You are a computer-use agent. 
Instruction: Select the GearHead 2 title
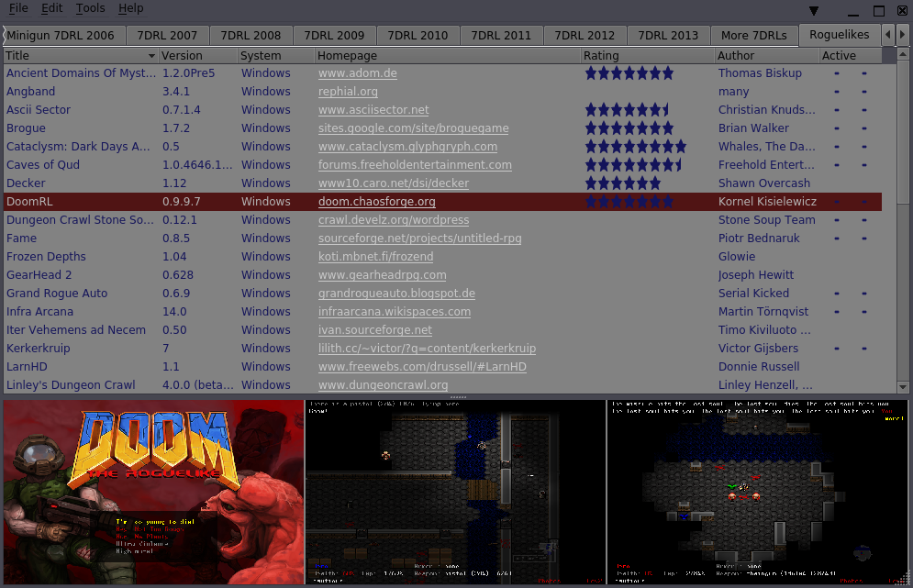[39, 275]
